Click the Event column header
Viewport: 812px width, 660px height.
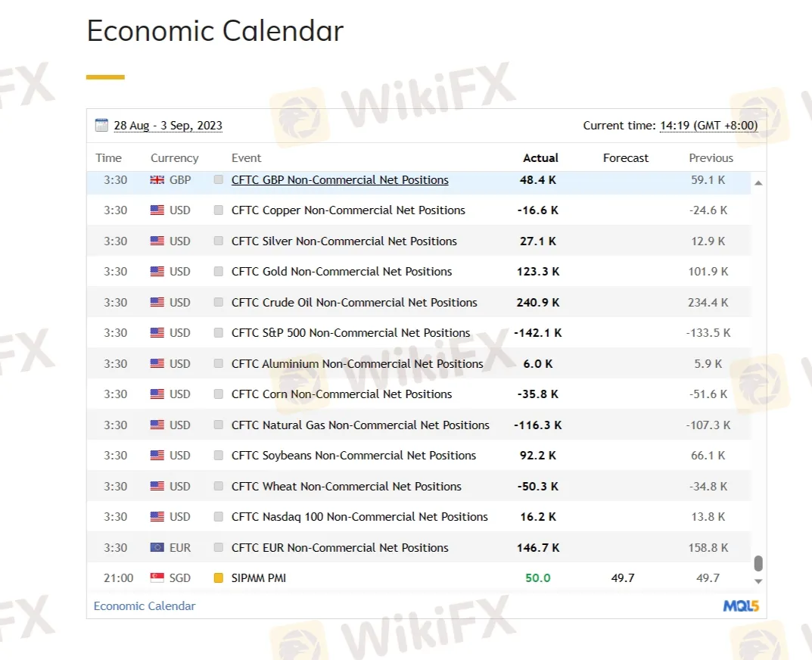(x=246, y=158)
